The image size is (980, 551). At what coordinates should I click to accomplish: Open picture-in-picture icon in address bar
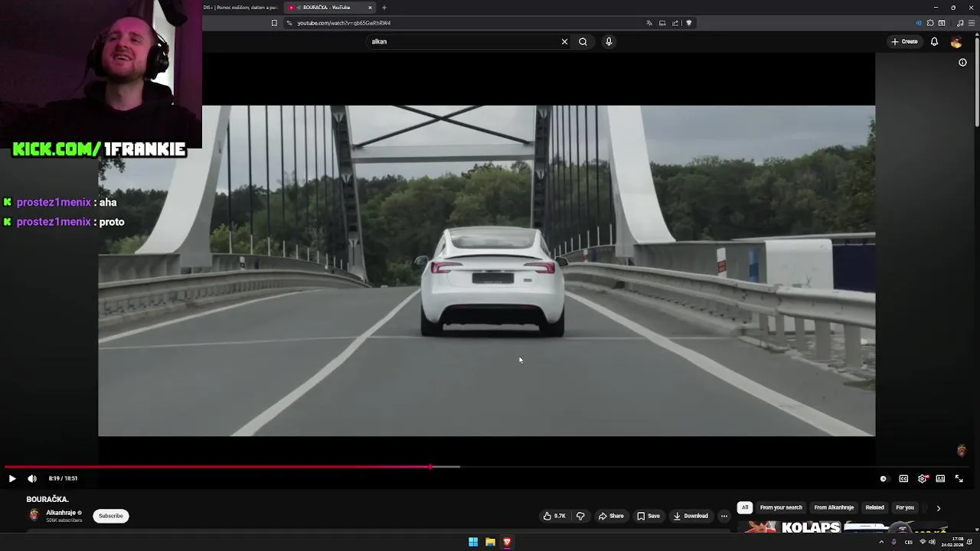click(662, 23)
